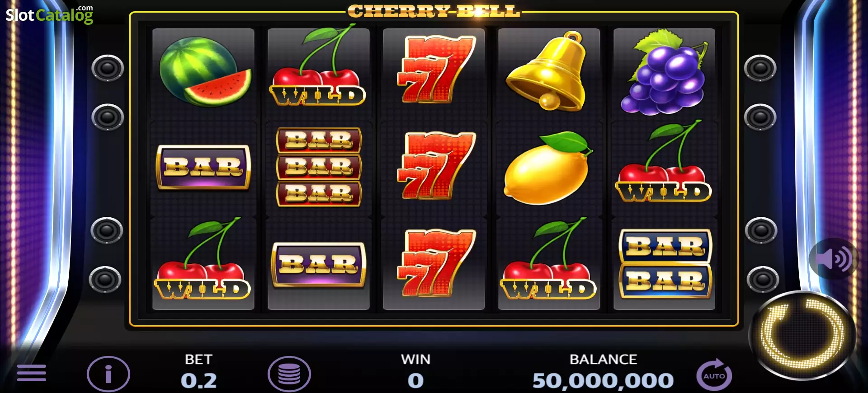The height and width of the screenshot is (393, 868).
Task: Click the SlotCatalog.com logo
Action: tap(49, 14)
